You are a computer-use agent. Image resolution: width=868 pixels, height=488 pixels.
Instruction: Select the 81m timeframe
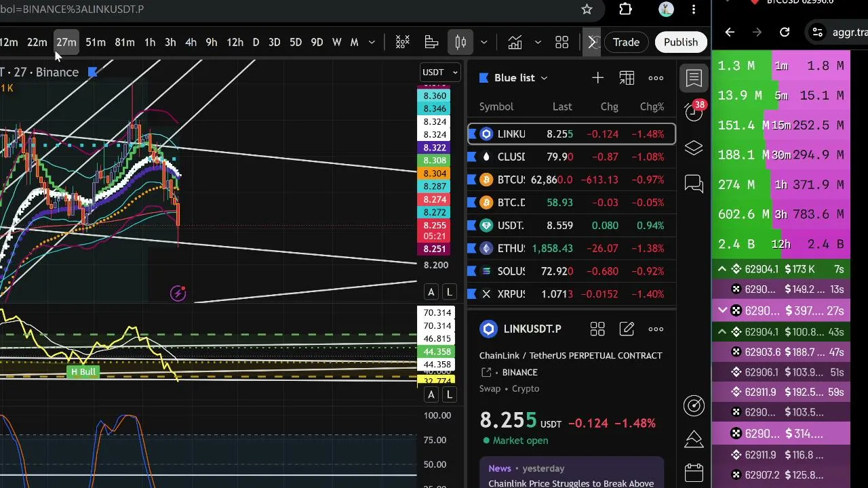click(x=124, y=43)
